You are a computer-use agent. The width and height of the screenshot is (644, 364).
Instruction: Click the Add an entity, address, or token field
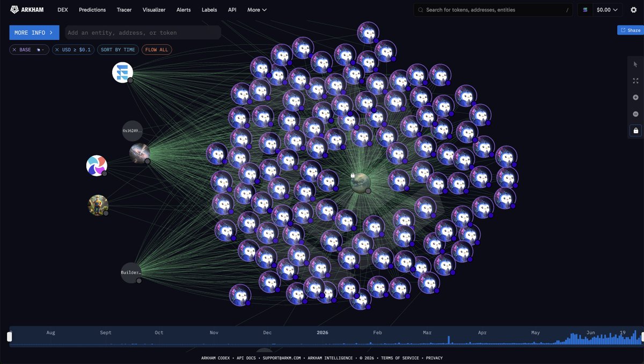click(143, 33)
